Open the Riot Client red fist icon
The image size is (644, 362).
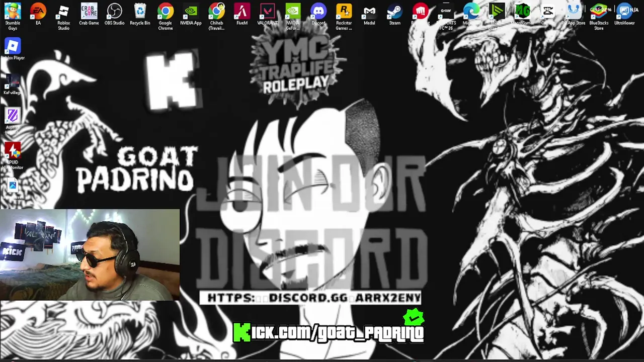(420, 14)
